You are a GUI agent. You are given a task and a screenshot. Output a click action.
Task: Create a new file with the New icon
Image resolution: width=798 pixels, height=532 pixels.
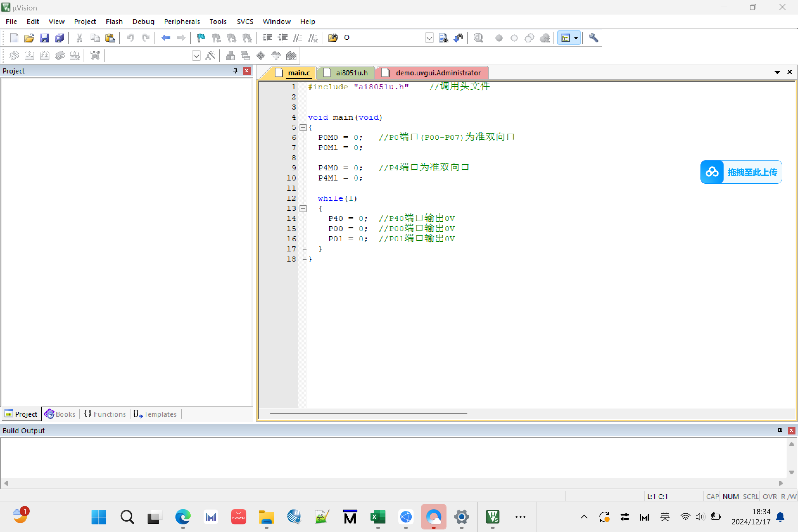(x=14, y=38)
